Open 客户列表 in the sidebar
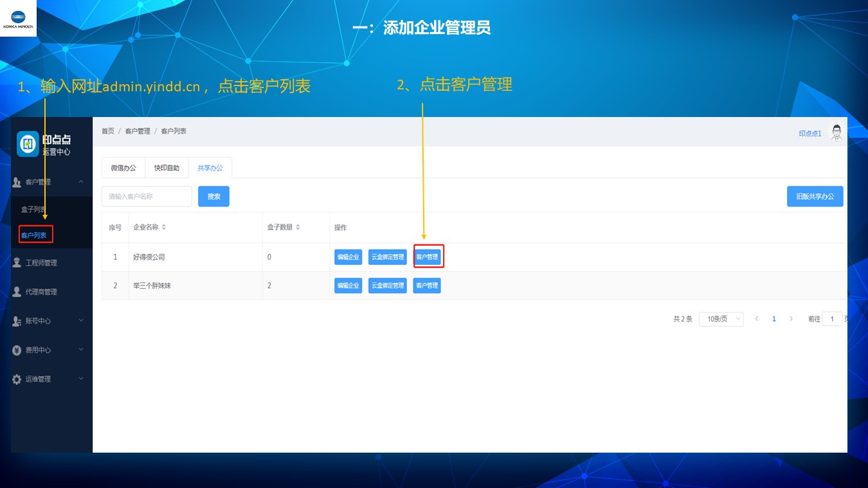 pyautogui.click(x=35, y=235)
